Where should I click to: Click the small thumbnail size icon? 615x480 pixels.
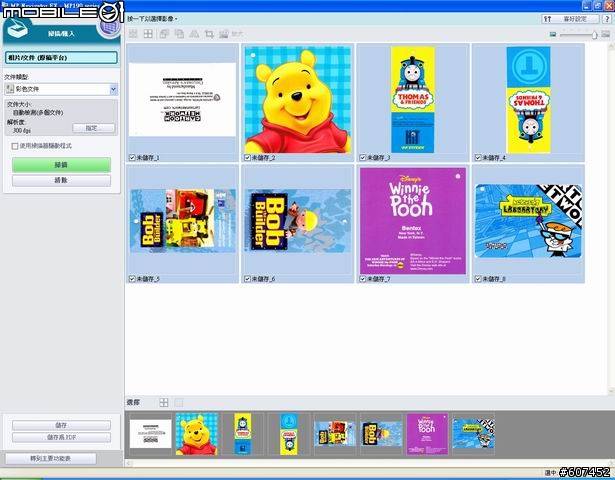pyautogui.click(x=553, y=34)
